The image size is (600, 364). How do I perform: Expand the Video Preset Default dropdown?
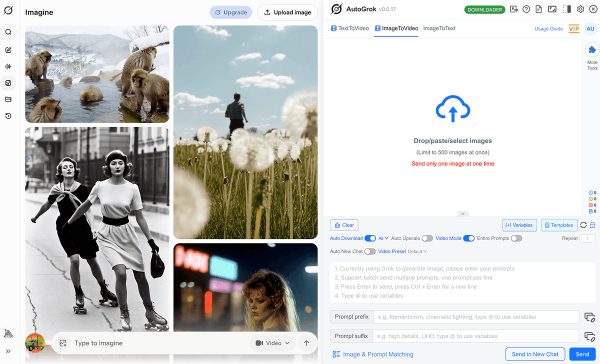417,251
